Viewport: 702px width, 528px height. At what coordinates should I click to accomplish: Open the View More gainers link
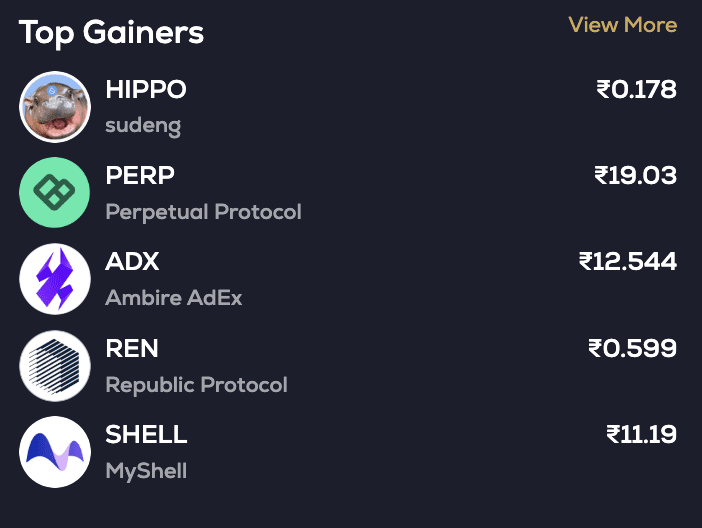pos(622,25)
